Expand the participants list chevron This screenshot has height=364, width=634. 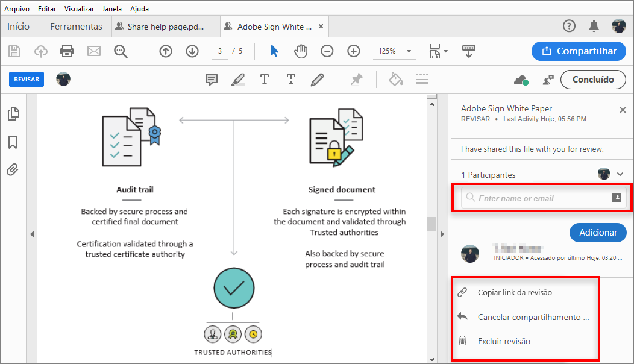point(620,174)
